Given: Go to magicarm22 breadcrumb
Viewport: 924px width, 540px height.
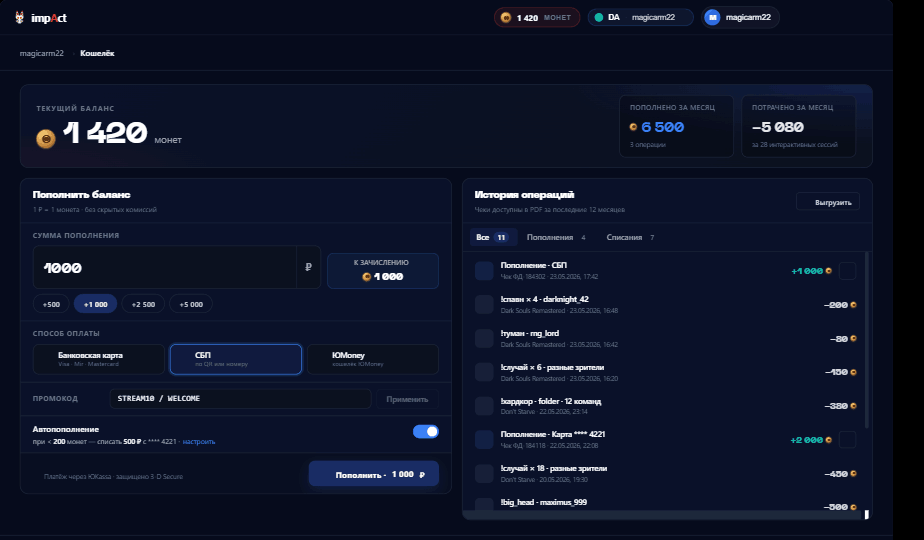Looking at the screenshot, I should (42, 53).
